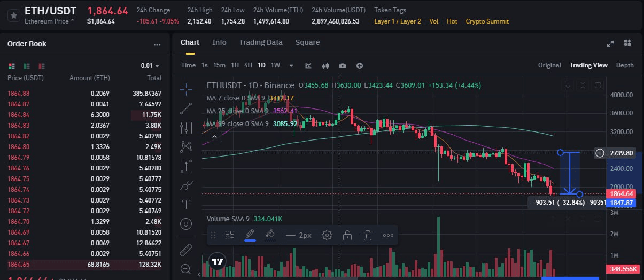
Task: Click the pencil line color tool
Action: 250,235
